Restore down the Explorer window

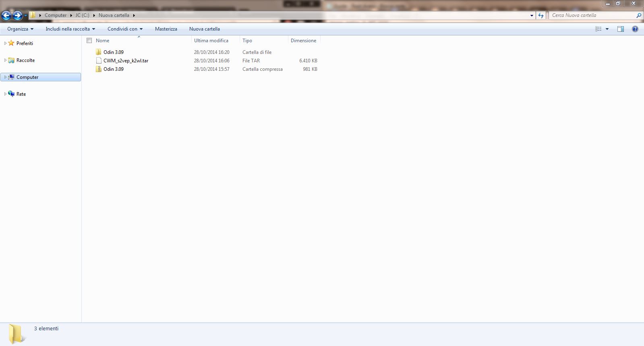[x=618, y=4]
